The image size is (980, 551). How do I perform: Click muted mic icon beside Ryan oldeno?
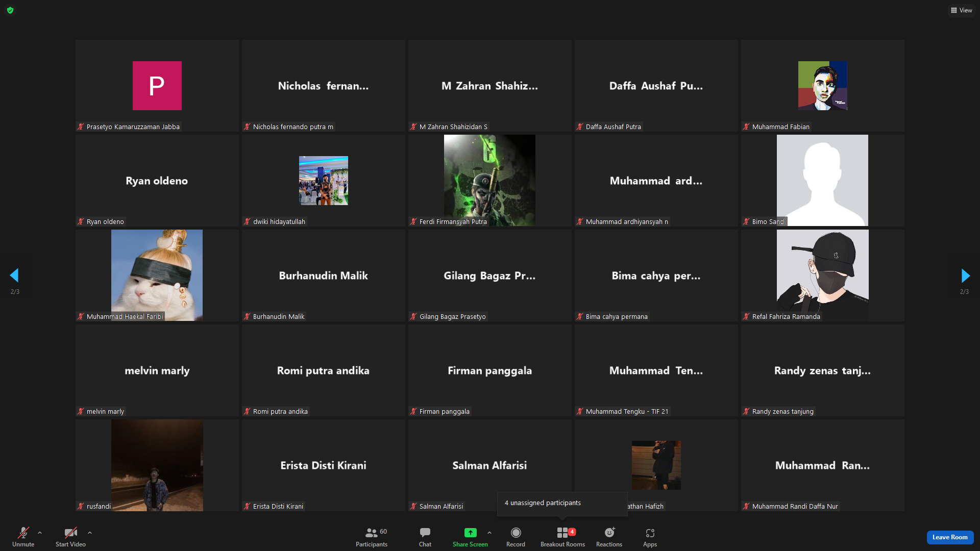[81, 221]
